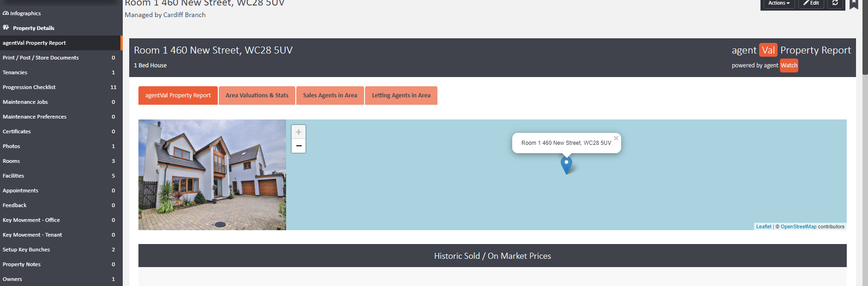
Task: Click the bookmark star icon
Action: coord(854,4)
